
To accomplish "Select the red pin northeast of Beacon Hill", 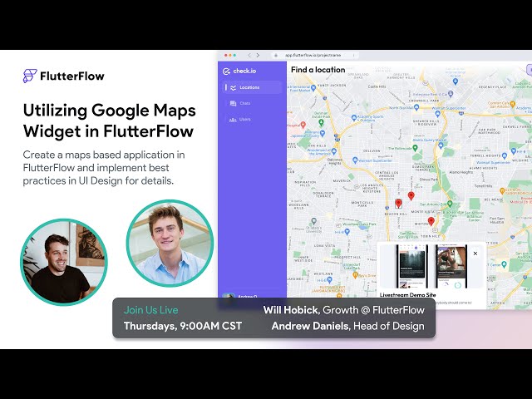I will pos(411,196).
